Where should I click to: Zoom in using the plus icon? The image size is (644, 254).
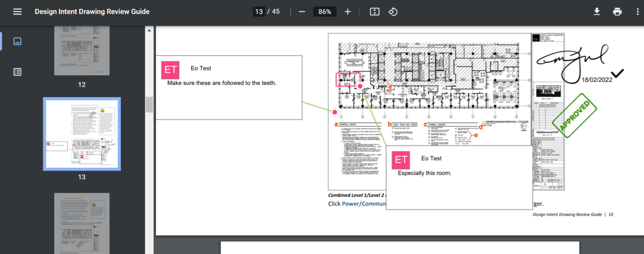pos(348,11)
